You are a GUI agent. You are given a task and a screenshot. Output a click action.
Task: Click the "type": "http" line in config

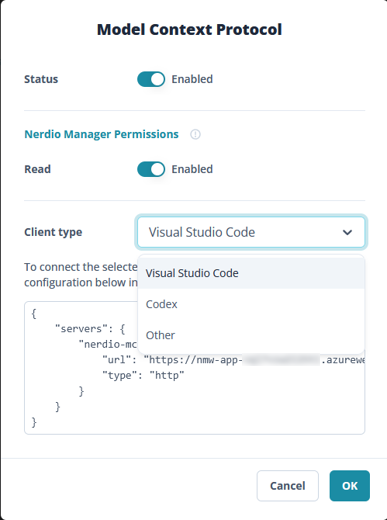143,375
